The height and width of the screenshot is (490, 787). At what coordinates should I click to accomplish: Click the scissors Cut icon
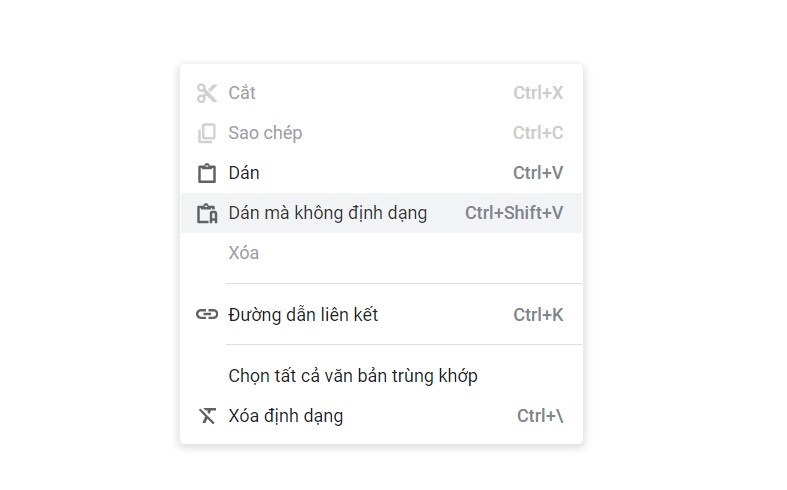pyautogui.click(x=207, y=93)
